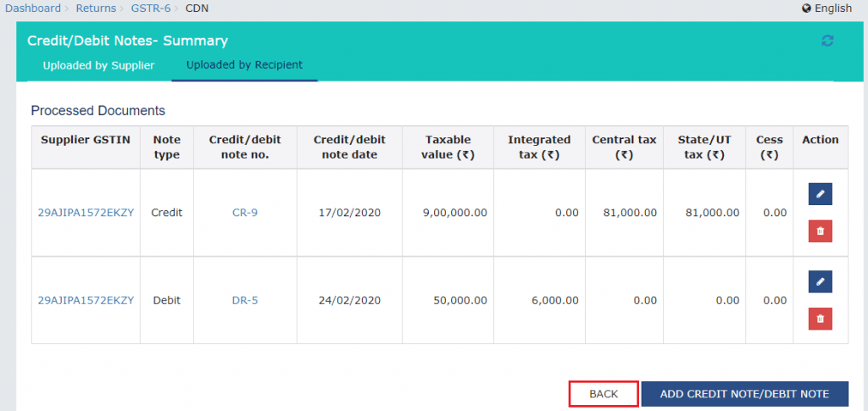The height and width of the screenshot is (411, 868).
Task: Select the date 24/02/2020 cell
Action: pos(349,300)
